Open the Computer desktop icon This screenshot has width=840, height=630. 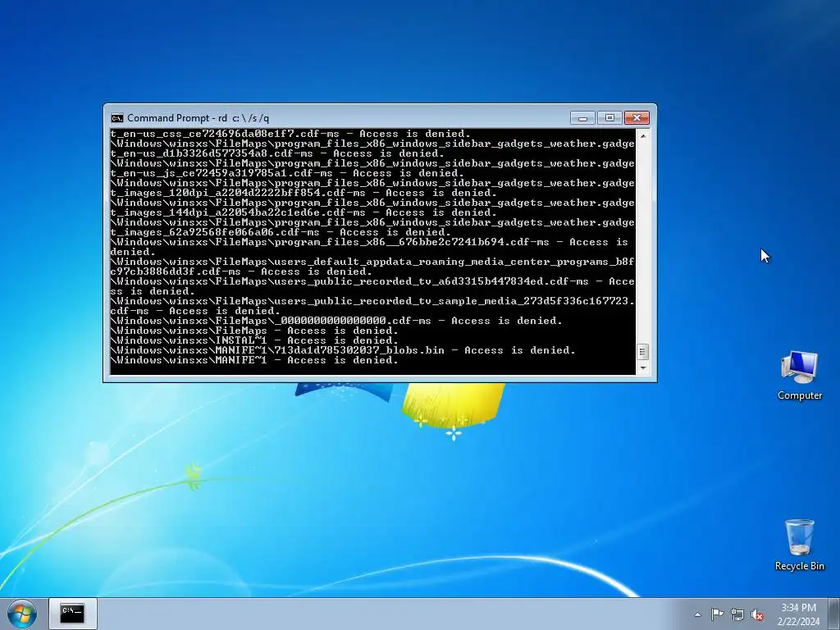pyautogui.click(x=799, y=375)
